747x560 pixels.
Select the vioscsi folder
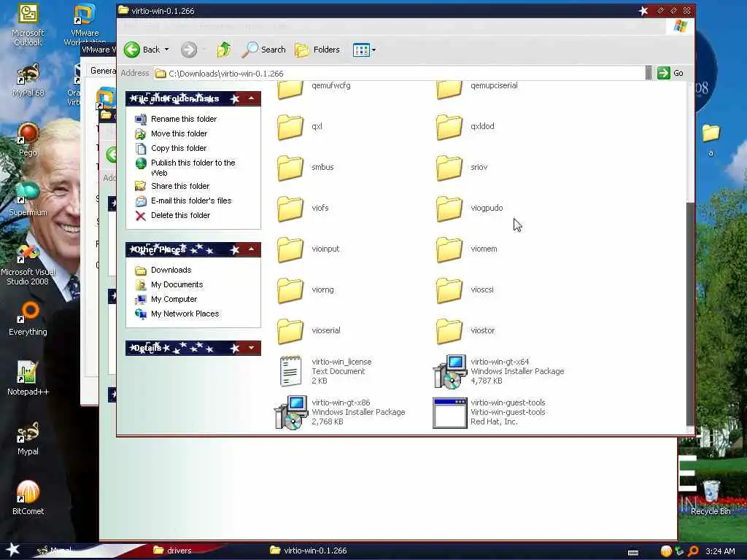coord(465,290)
